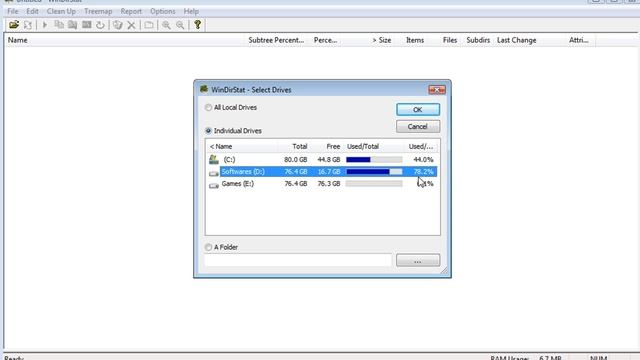Click the 16.7 GB free value
The image size is (640, 360).
pos(329,172)
